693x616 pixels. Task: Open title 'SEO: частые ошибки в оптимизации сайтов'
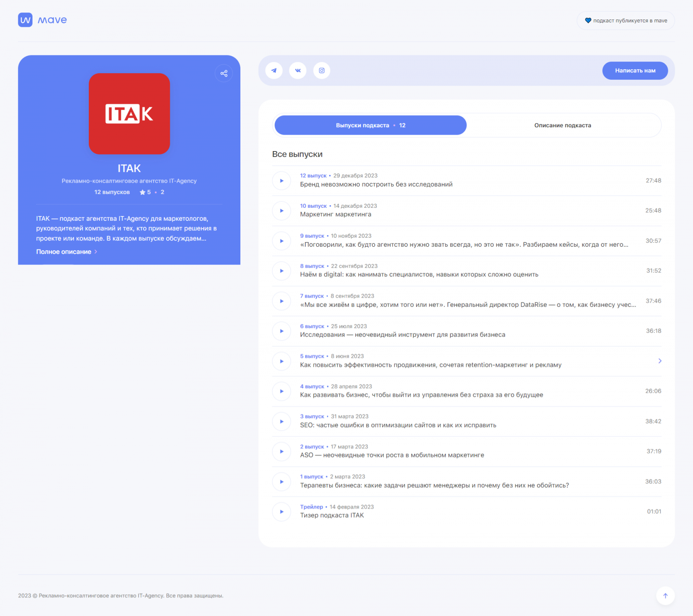[x=398, y=425]
